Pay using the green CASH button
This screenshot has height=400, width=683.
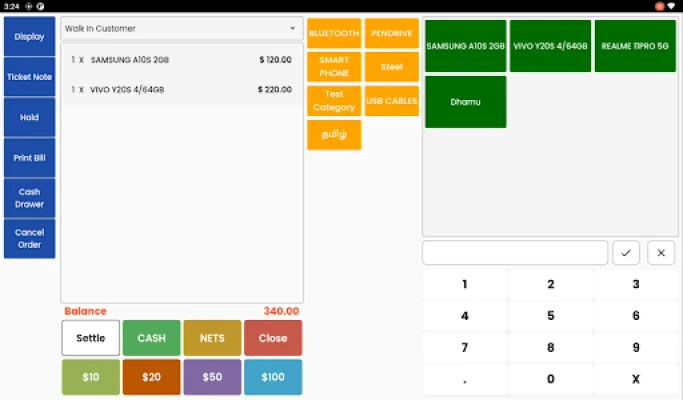pyautogui.click(x=152, y=338)
